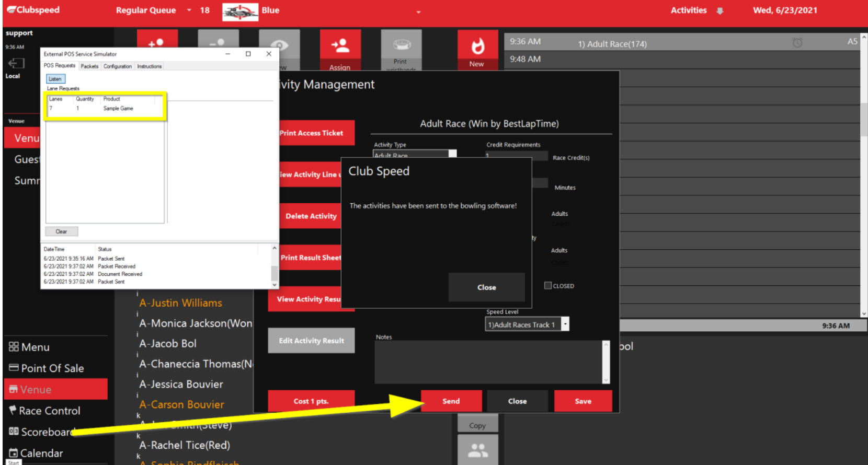Click Listen button in POS simulator
The width and height of the screenshot is (868, 465).
pos(55,79)
